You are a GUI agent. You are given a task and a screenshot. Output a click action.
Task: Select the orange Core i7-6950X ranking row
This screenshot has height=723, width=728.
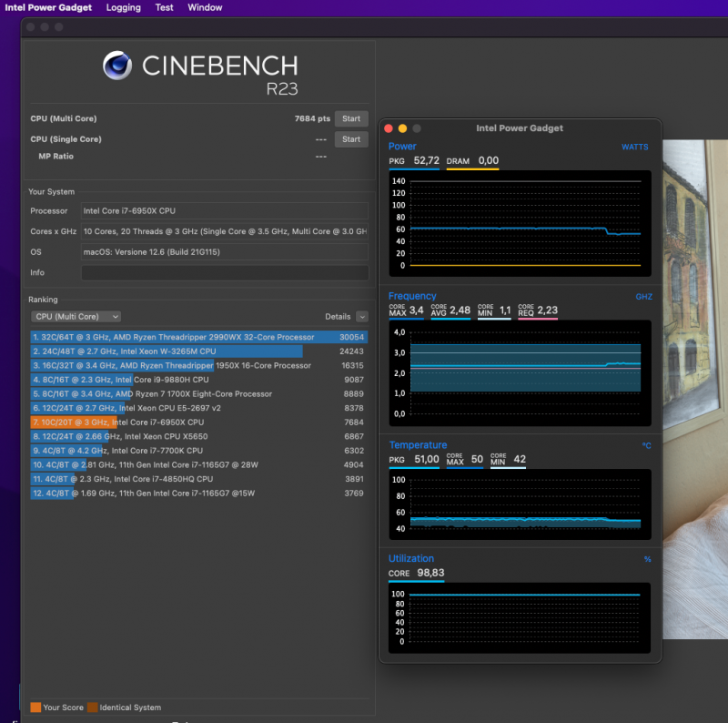click(198, 422)
